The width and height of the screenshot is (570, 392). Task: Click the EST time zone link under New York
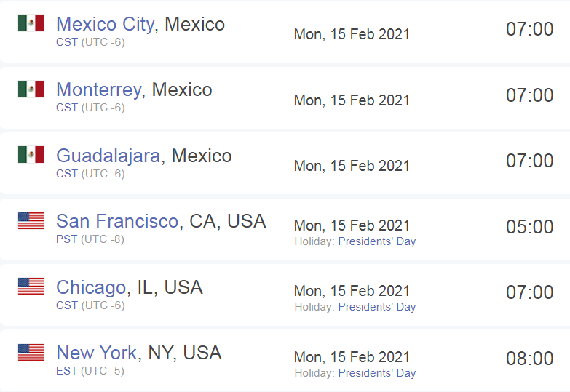click(x=66, y=371)
